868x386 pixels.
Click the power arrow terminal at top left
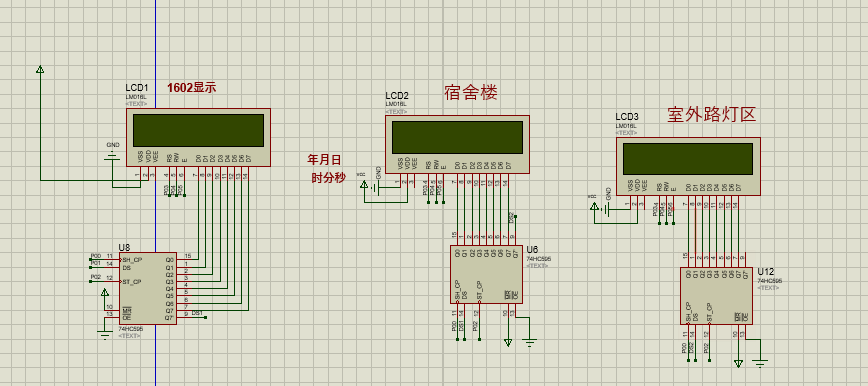pyautogui.click(x=40, y=69)
